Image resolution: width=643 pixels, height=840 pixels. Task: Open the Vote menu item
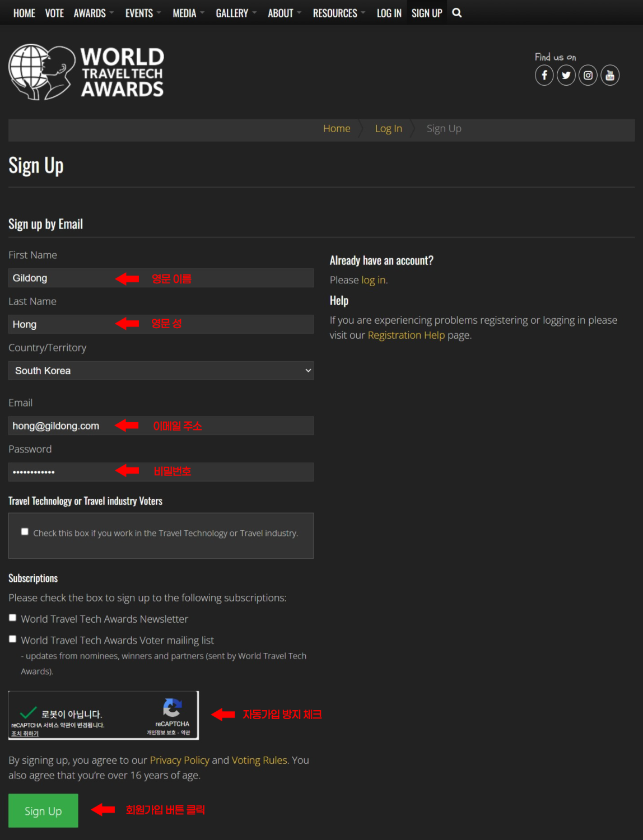pos(54,13)
